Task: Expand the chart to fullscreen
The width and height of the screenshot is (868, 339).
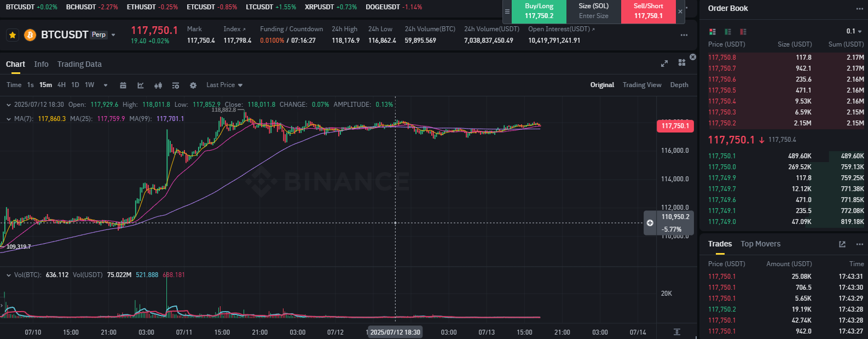Action: tap(664, 64)
